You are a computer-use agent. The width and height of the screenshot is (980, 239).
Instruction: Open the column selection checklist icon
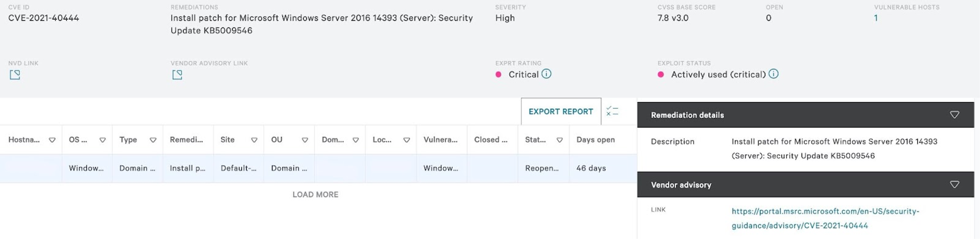pyautogui.click(x=612, y=111)
